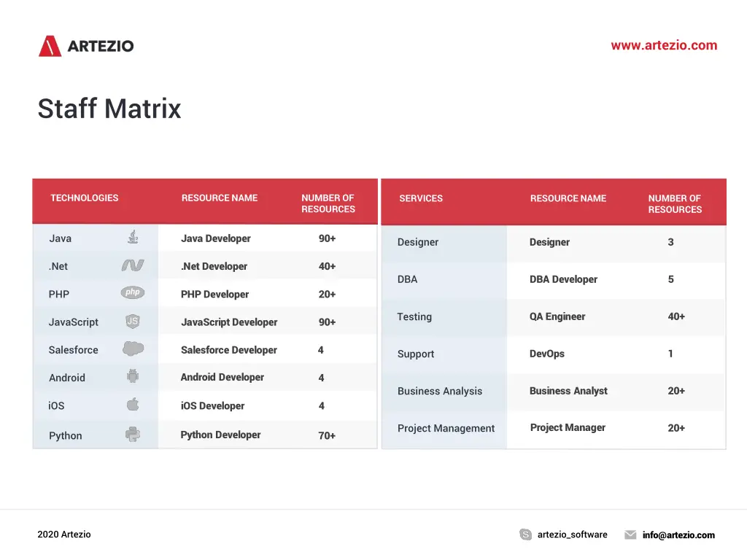Click the Salesforce Developer resource name
Viewport: 747px width, 560px height.
pos(228,350)
